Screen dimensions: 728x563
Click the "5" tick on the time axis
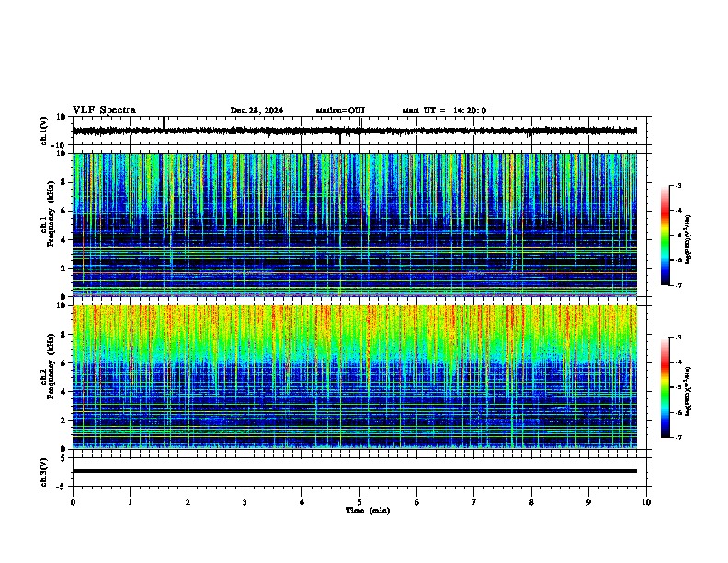359,502
